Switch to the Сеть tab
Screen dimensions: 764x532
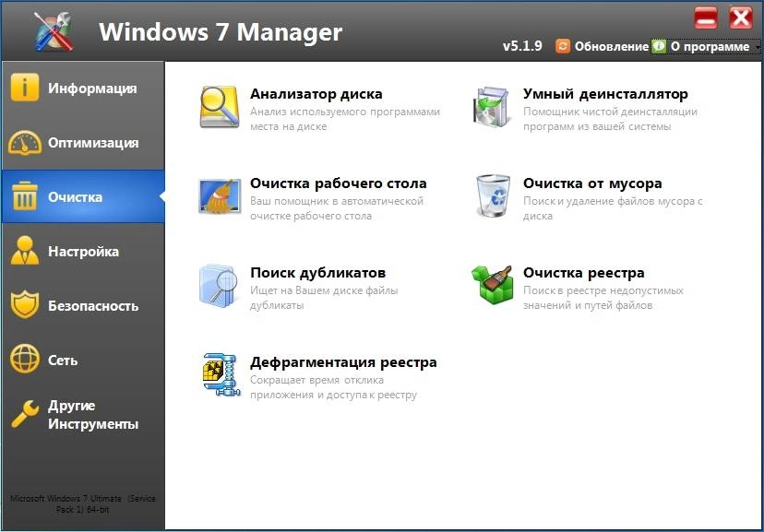click(x=83, y=361)
